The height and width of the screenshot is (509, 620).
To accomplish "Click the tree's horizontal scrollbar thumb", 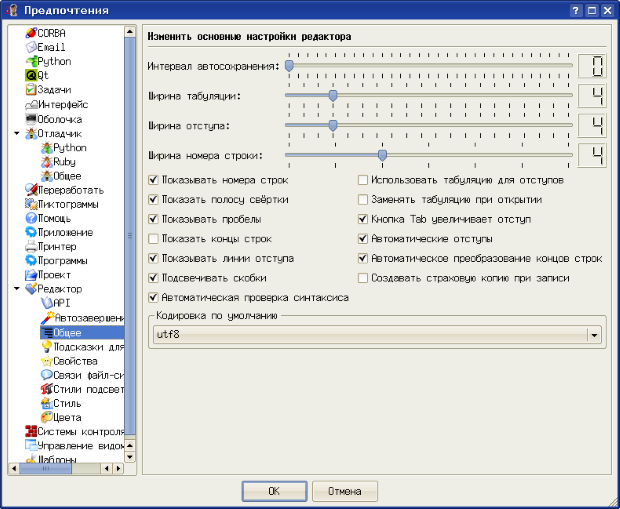I will (x=45, y=469).
